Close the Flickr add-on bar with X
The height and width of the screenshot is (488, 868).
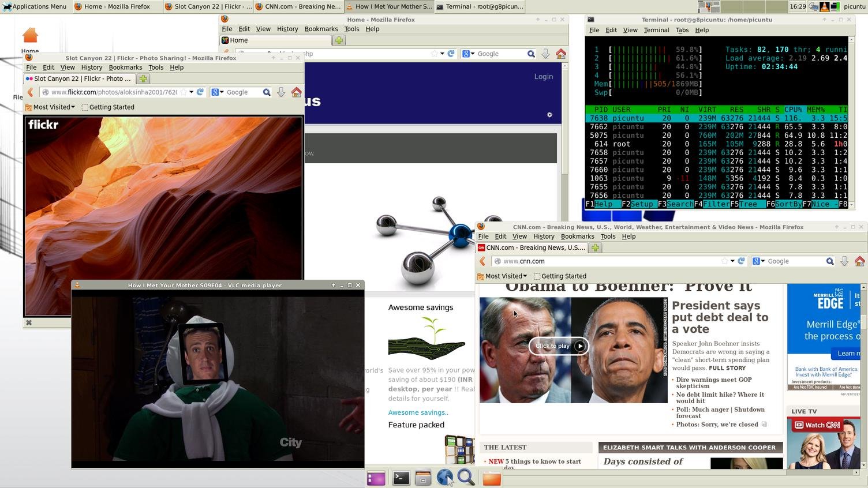[29, 323]
